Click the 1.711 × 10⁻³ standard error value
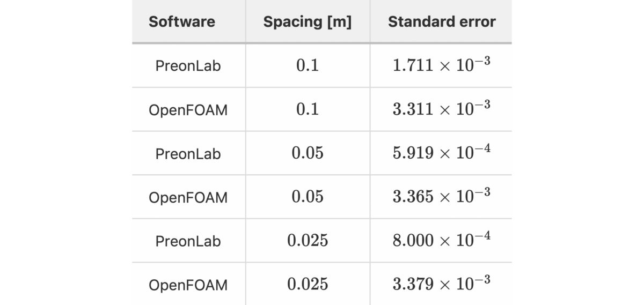This screenshot has height=305, width=644. (x=441, y=65)
